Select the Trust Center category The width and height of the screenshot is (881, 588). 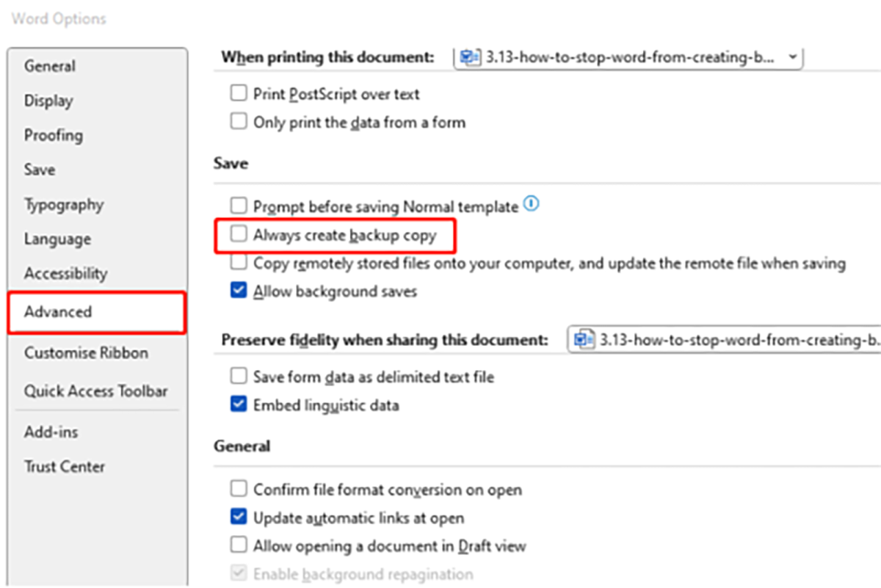(65, 467)
